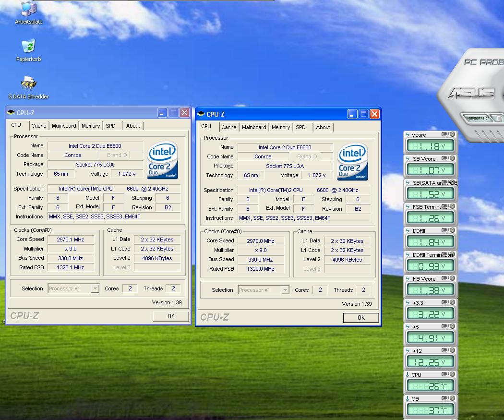Open settings icon on the DDRII Termination panel
Viewport: 504px width, 420px height.
tap(445, 254)
